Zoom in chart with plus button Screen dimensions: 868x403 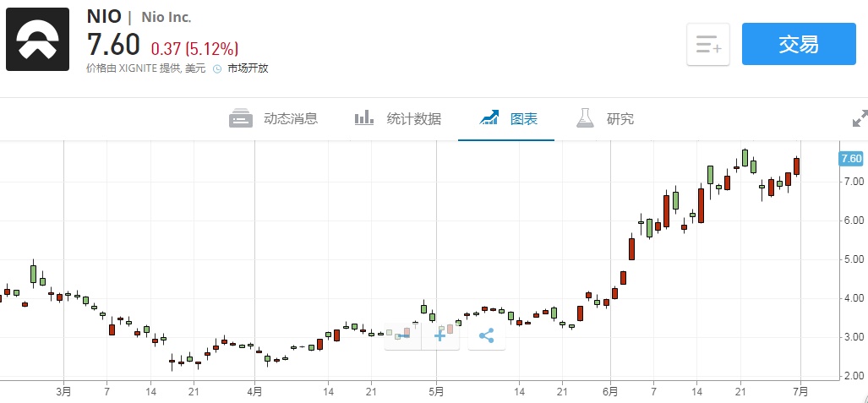(440, 335)
